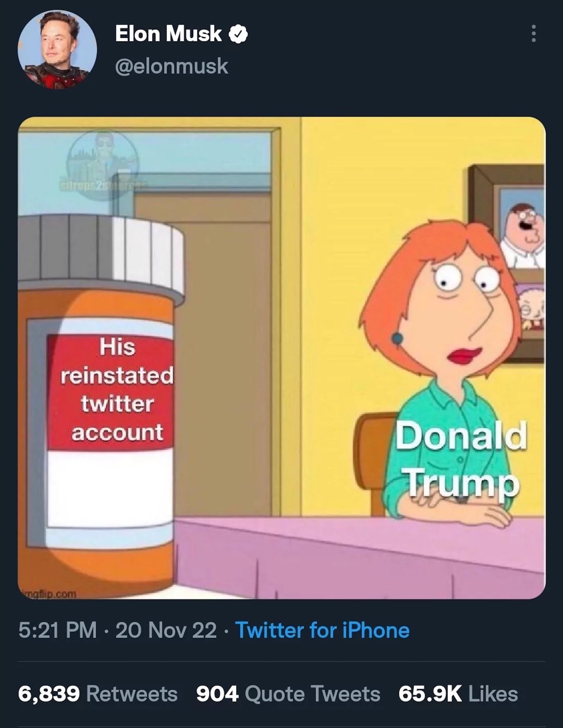The image size is (563, 728).
Task: Open the Twitter for iPhone source link
Action: [x=322, y=630]
